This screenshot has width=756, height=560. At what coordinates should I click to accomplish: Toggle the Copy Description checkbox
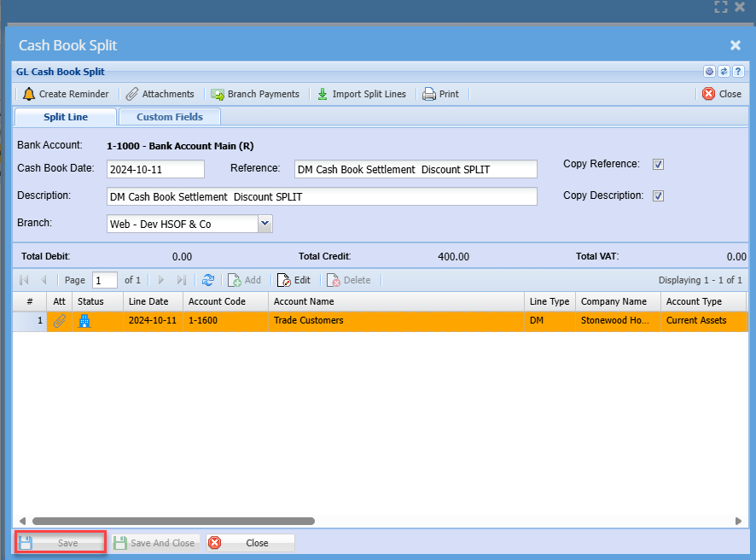pyautogui.click(x=658, y=196)
